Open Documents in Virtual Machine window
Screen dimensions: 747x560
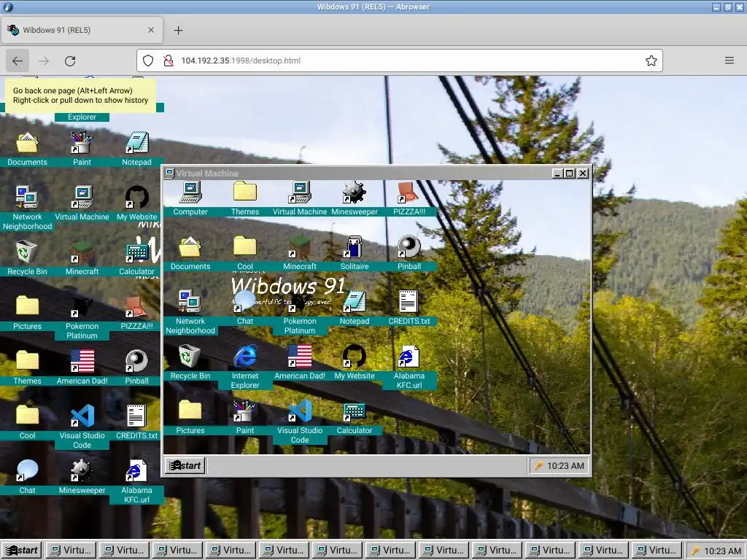pos(190,253)
